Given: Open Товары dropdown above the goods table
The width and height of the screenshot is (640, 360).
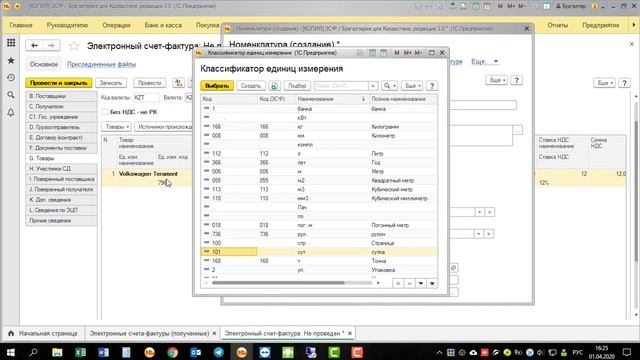Looking at the screenshot, I should (x=116, y=127).
